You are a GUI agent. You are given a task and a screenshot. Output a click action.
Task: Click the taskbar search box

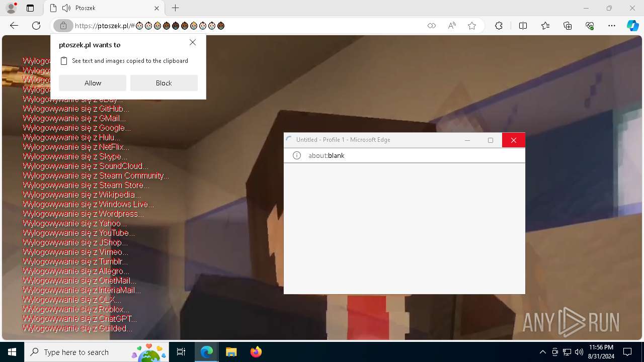coord(97,352)
